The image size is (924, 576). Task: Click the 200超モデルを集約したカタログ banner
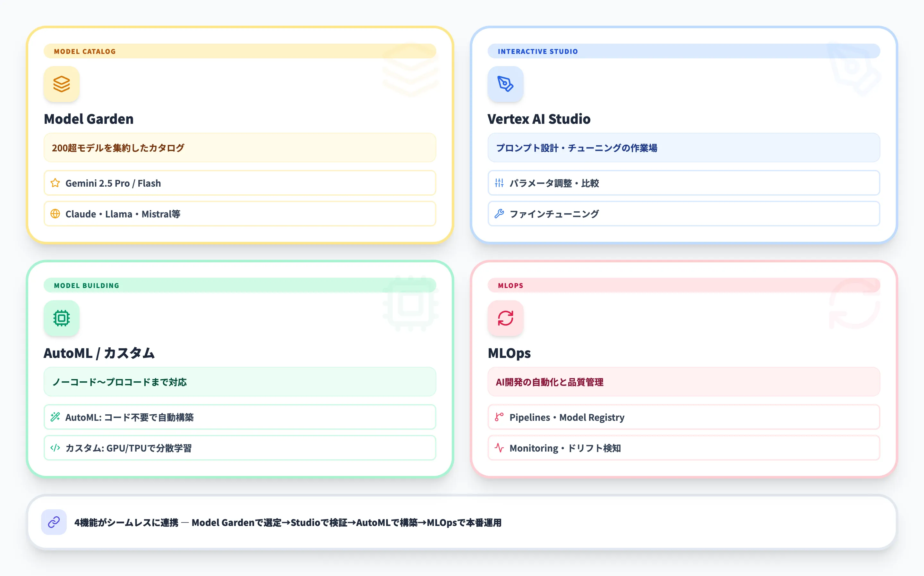(239, 148)
